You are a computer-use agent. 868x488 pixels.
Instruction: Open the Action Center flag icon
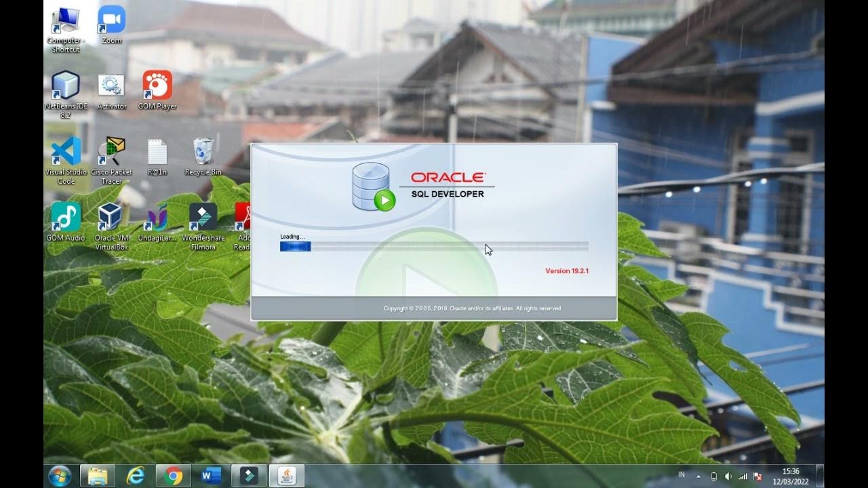757,476
